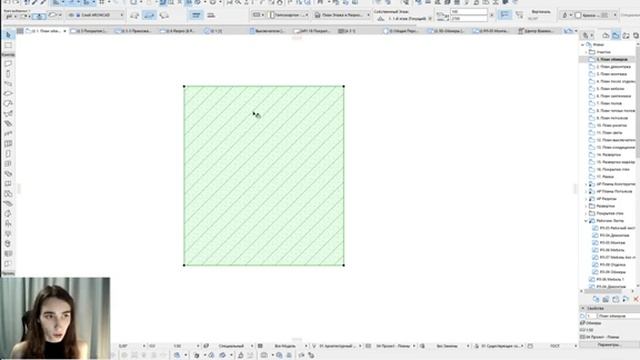The image size is (640, 360).
Task: Click the Project Map icon in the navigator header
Action: (606, 36)
